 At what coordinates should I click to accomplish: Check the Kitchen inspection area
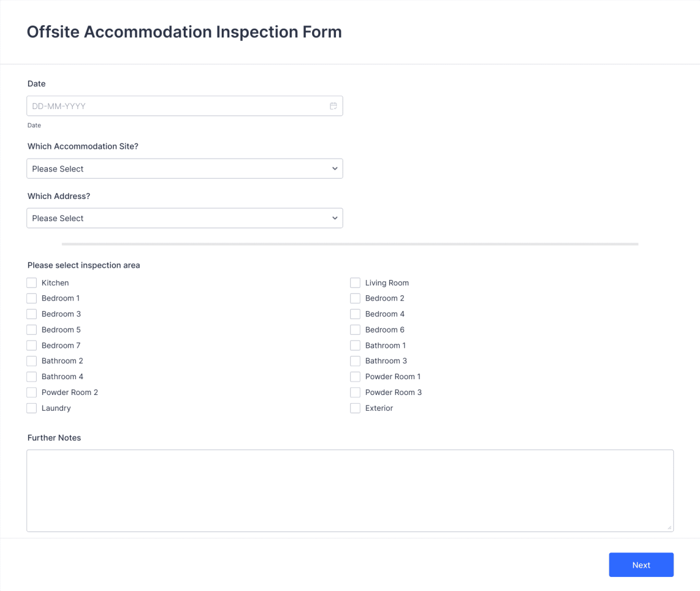pos(32,282)
